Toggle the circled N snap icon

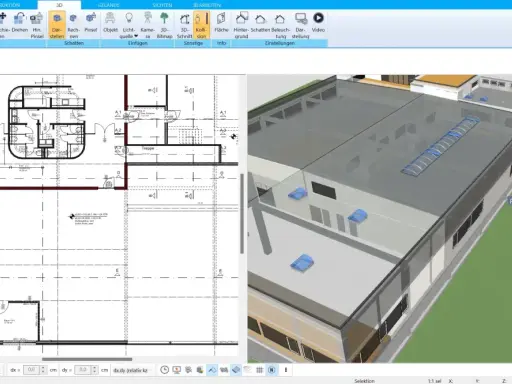tap(272, 370)
